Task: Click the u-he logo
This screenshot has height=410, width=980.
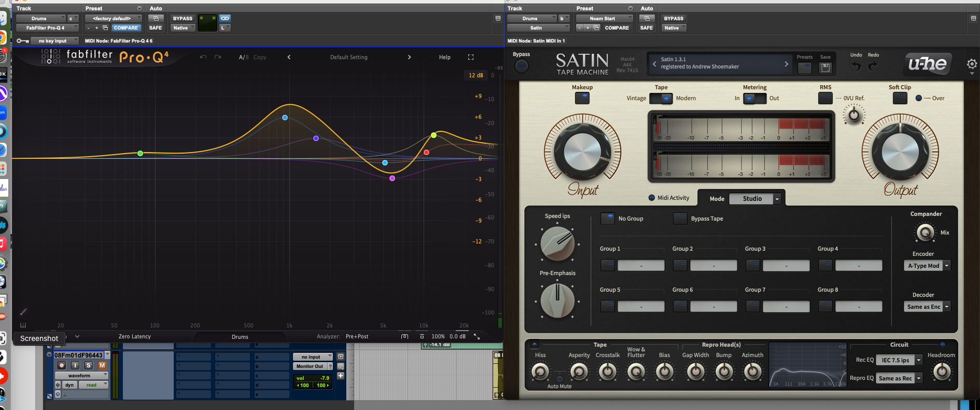Action: point(928,64)
